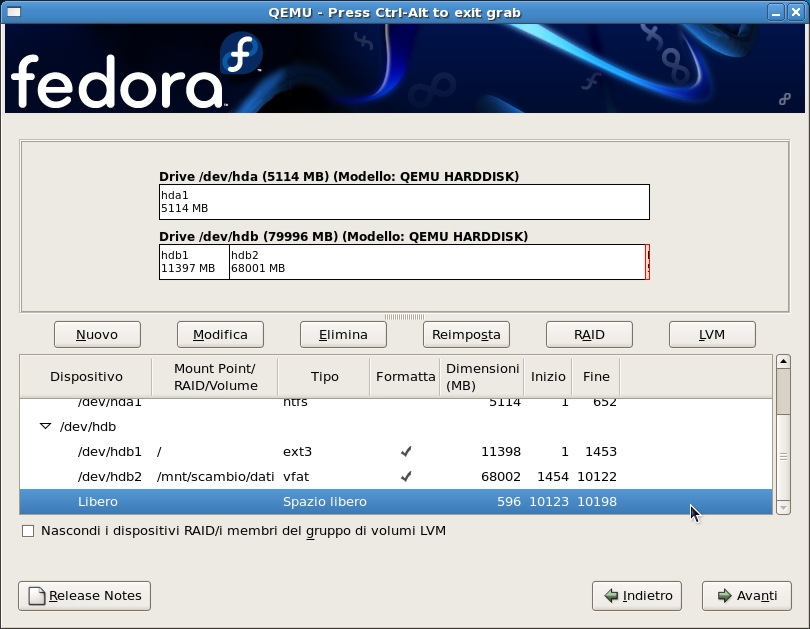
Task: Click the Spazio libero type cell
Action: click(x=324, y=501)
